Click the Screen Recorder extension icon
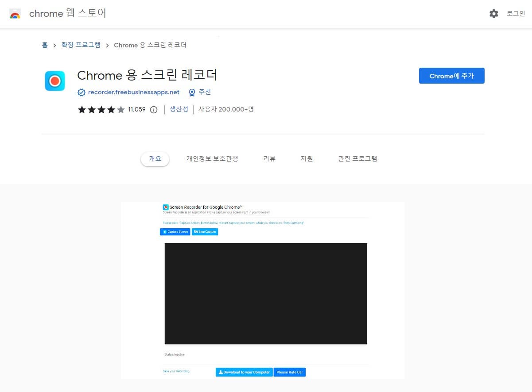532x392 pixels. (54, 81)
